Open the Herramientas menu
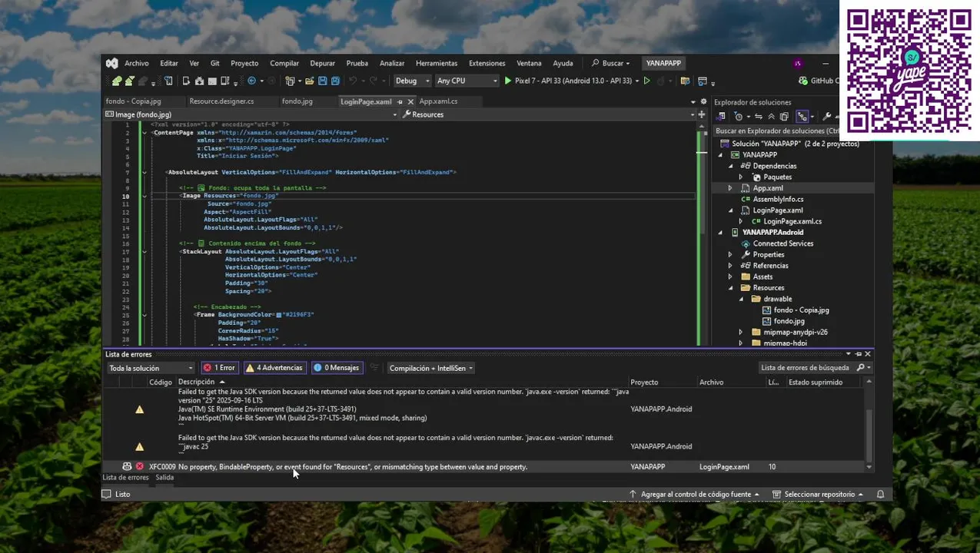Viewport: 980px width, 553px height. pyautogui.click(x=437, y=63)
